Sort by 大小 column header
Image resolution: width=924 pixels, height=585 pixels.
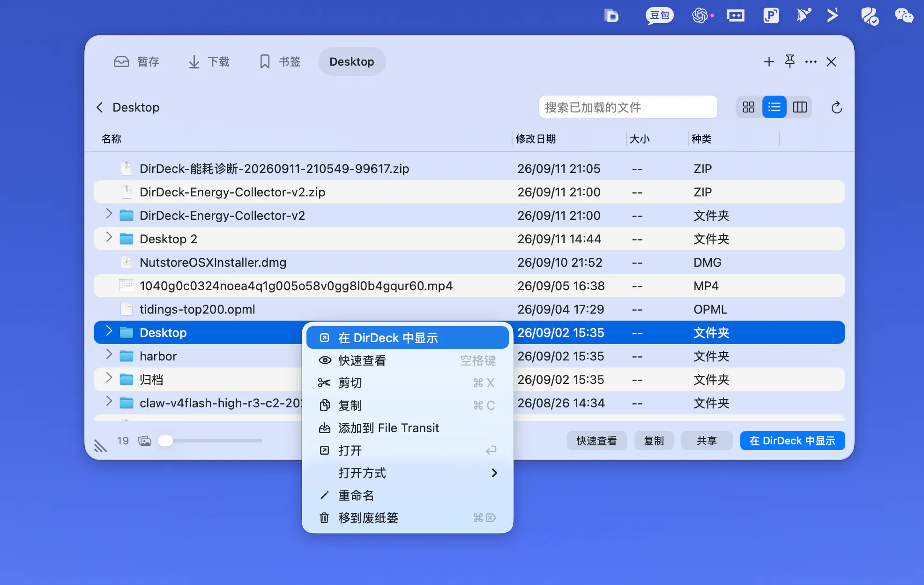640,139
